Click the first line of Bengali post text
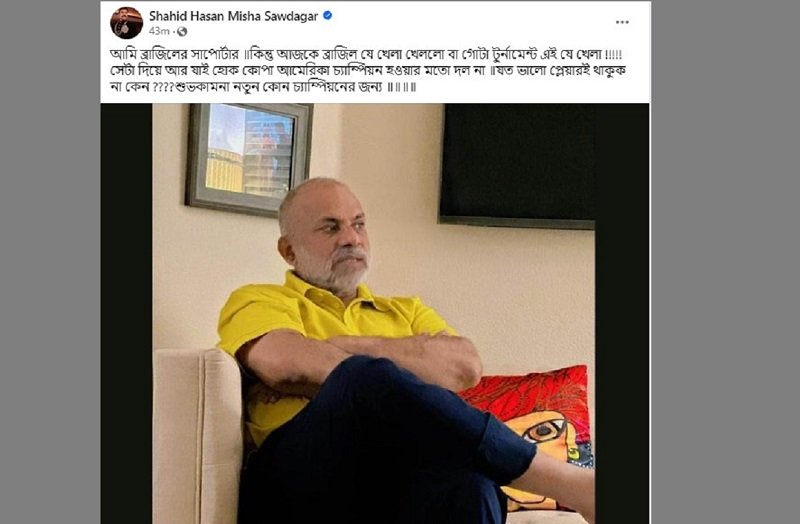This screenshot has width=800, height=524. (x=366, y=54)
